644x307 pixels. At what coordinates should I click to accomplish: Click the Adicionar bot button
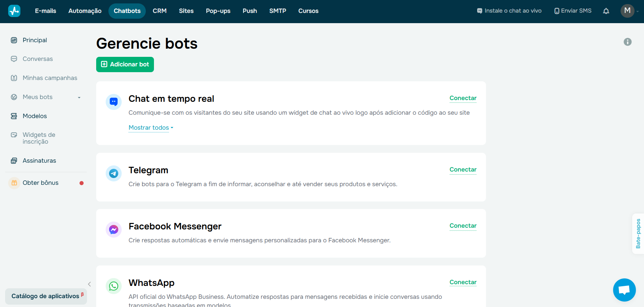pyautogui.click(x=125, y=64)
